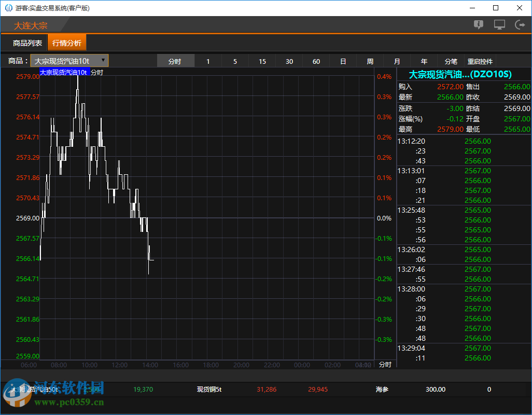Select the tick row at 13:13:01
Image resolution: width=532 pixels, height=415 pixels.
pyautogui.click(x=464, y=171)
